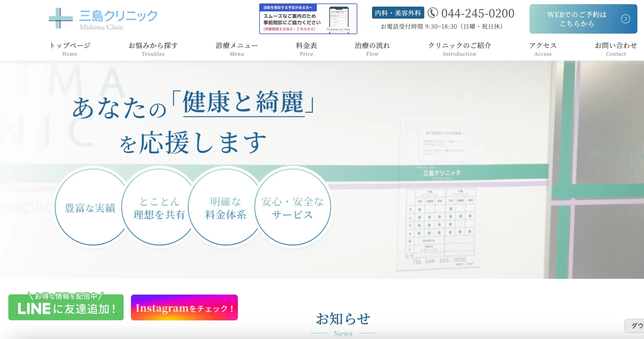The image size is (644, 339).
Task: Open the とことん理想を共有 circle
Action: 159,208
